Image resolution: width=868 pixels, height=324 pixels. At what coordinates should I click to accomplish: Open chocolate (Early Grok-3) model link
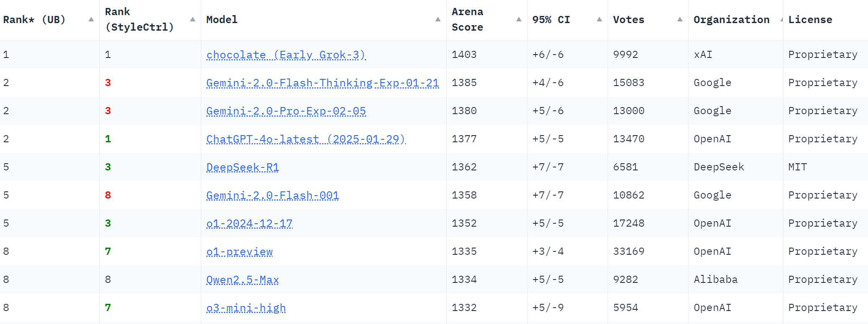coord(286,55)
